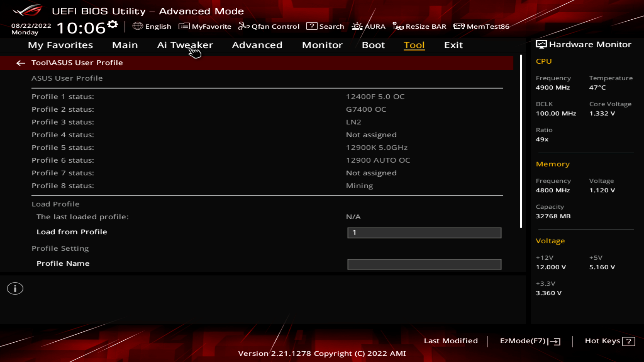644x362 pixels.
Task: Open settings via the gear icon by the clock
Action: (113, 24)
